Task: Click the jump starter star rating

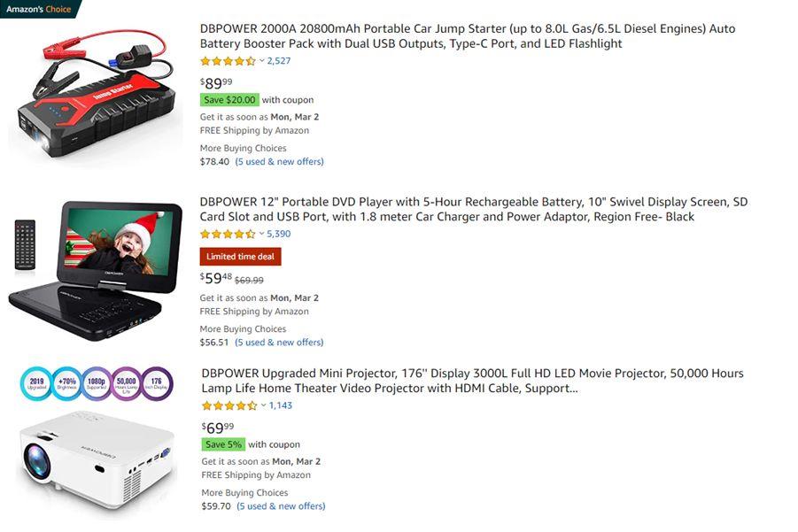Action: tap(228, 61)
